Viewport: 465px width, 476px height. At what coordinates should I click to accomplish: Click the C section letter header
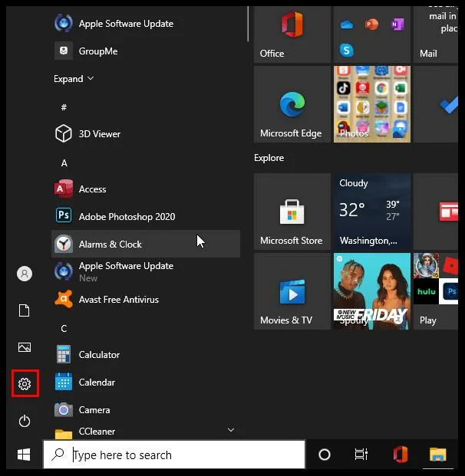coord(64,328)
